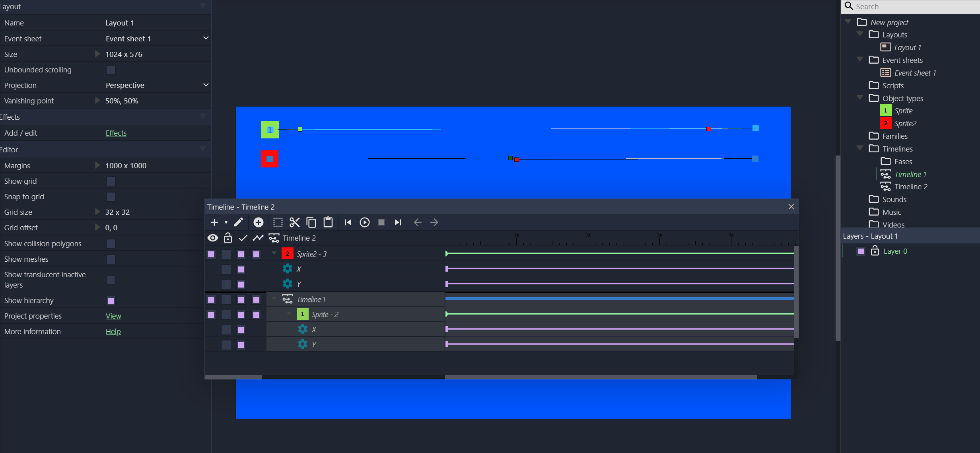Click the previous keyframe left arrow
The width and height of the screenshot is (980, 453).
pos(418,222)
